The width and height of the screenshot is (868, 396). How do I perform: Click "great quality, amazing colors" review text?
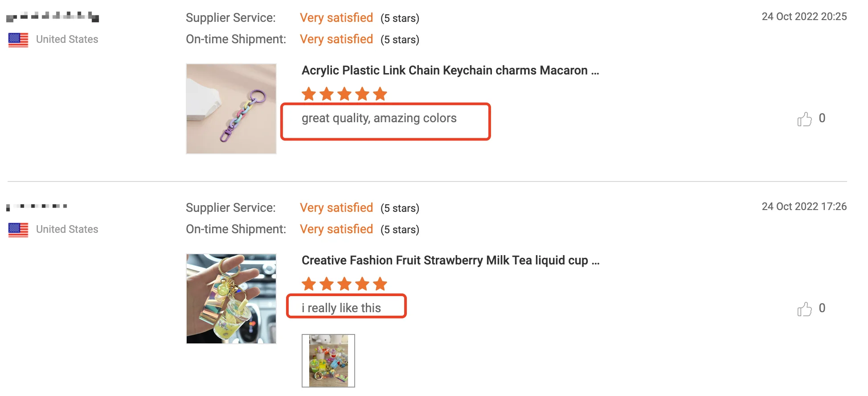pyautogui.click(x=379, y=118)
